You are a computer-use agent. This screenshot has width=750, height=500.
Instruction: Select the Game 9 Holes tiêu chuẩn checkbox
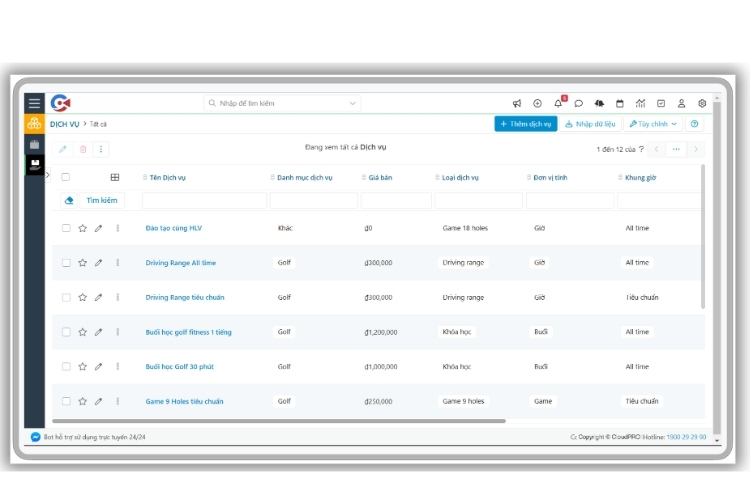click(66, 401)
